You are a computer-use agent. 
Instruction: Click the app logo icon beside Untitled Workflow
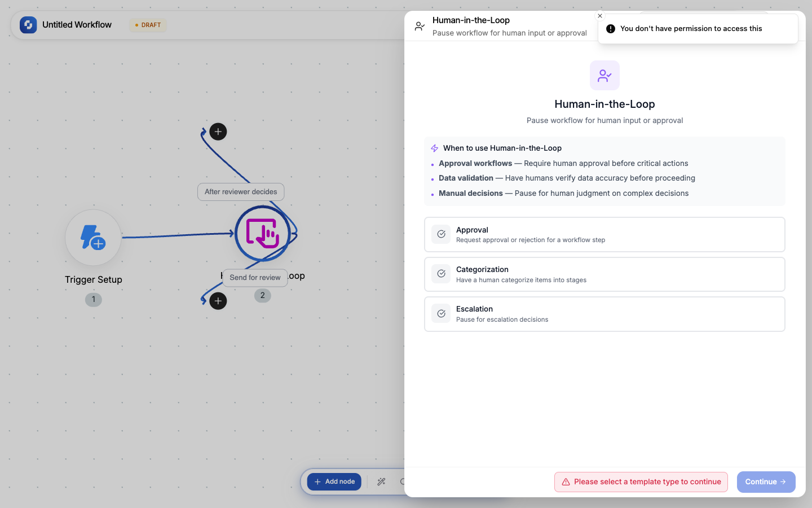click(28, 25)
